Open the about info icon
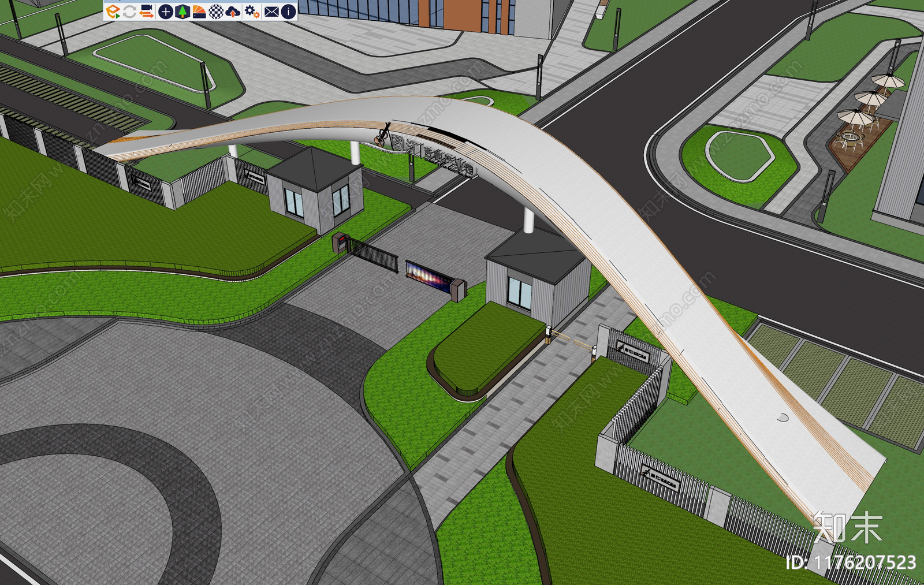This screenshot has width=924, height=585. pyautogui.click(x=288, y=11)
